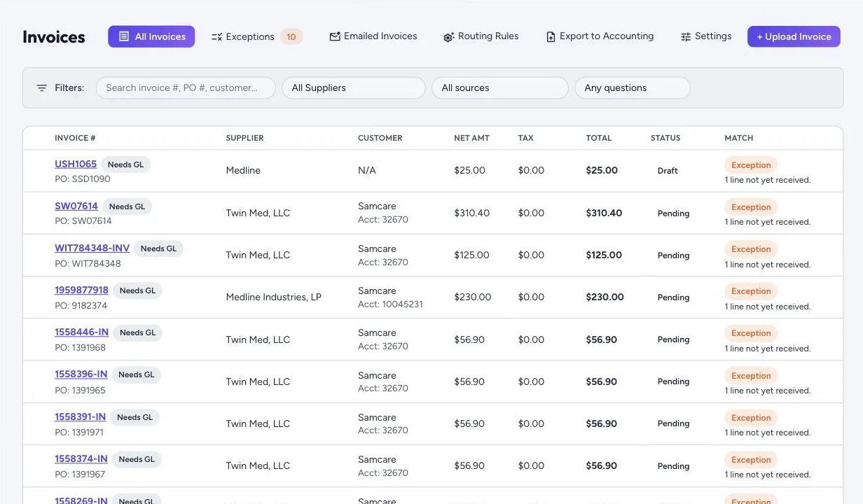Image resolution: width=863 pixels, height=504 pixels.
Task: Click the STATUS column header
Action: coord(665,138)
